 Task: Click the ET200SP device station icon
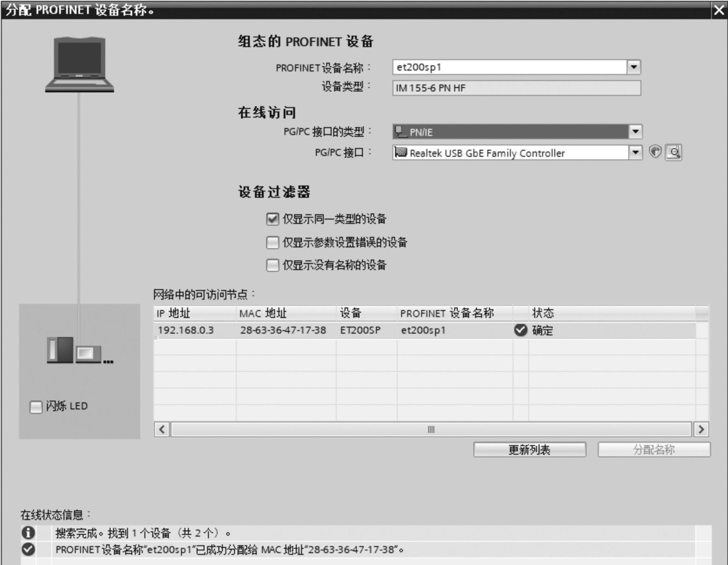pyautogui.click(x=80, y=351)
